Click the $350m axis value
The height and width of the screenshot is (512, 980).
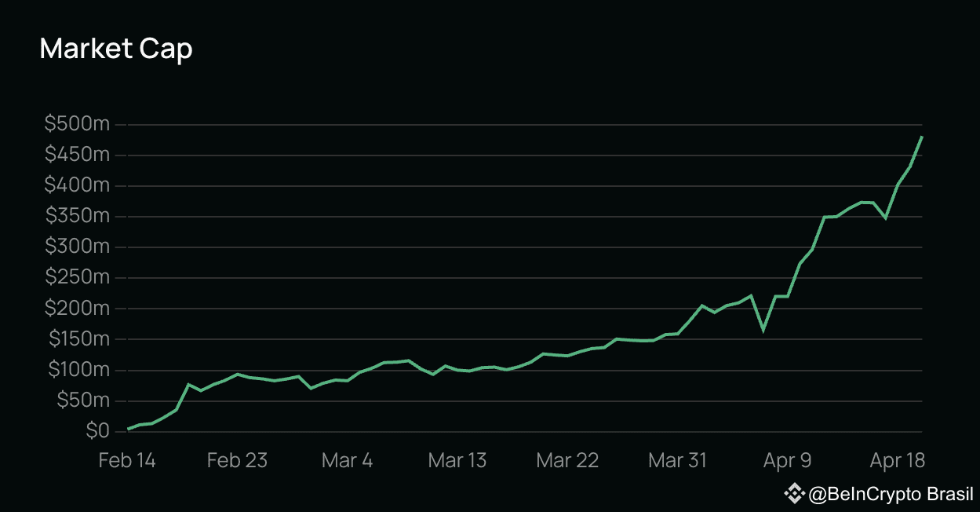click(x=77, y=216)
